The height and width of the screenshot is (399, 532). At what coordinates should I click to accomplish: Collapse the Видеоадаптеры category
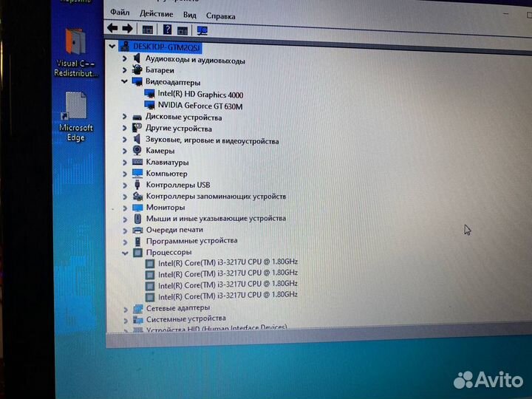pos(125,81)
